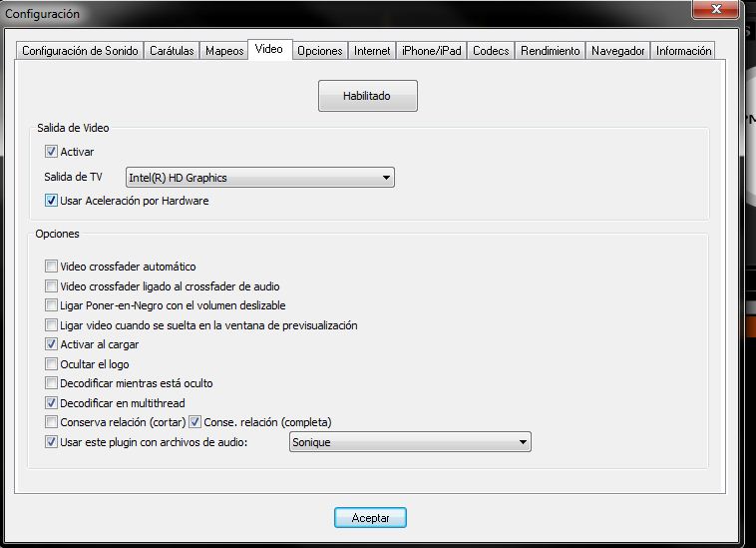Check Ligar video cuando se suelta en previsualización

pyautogui.click(x=51, y=325)
